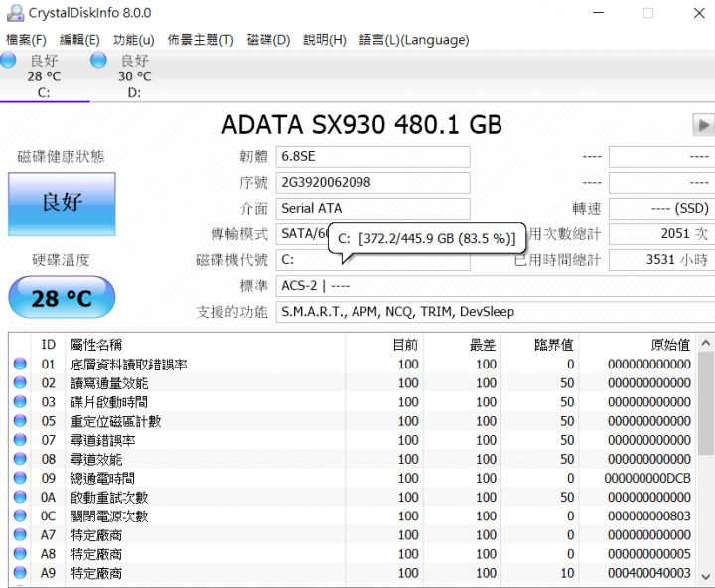Click the status dot for attribute 0C

[20, 515]
